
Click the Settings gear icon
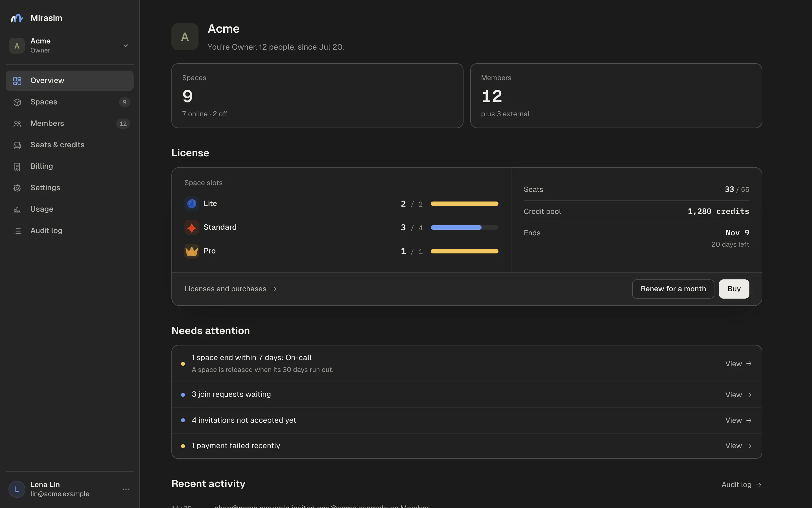click(17, 188)
